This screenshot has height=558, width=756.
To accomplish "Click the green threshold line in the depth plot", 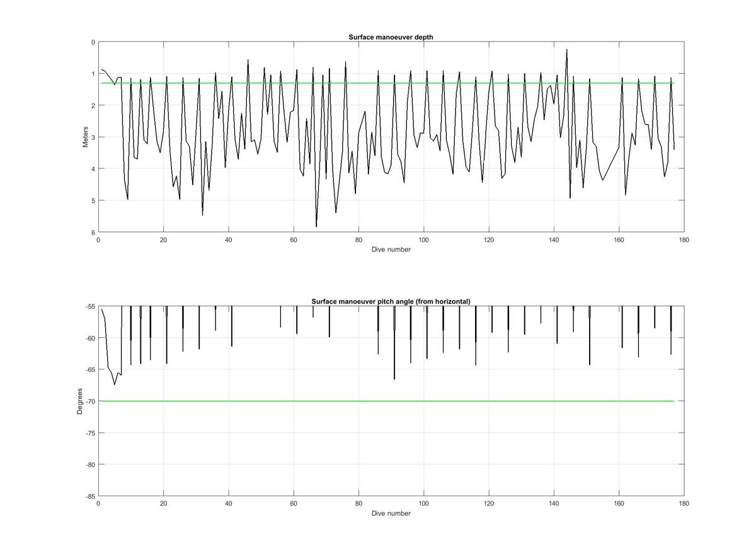I will (x=387, y=83).
